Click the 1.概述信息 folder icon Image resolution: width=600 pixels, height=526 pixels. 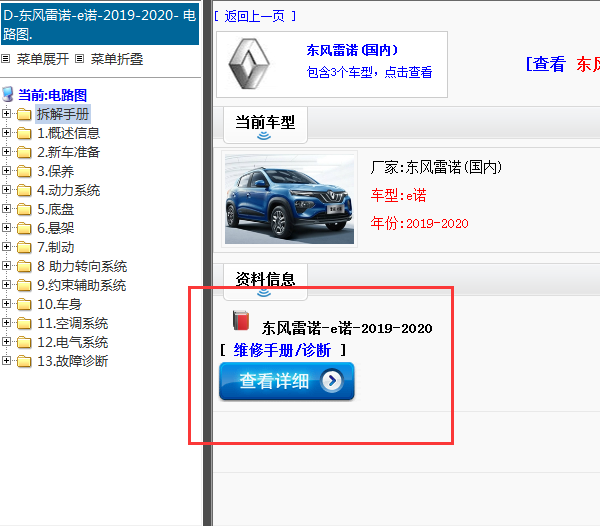coord(24,133)
